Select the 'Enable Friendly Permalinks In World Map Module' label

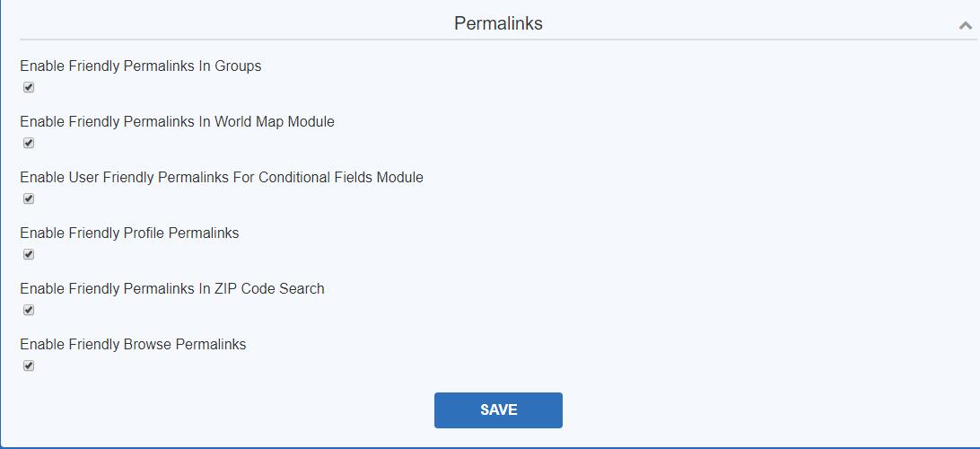(177, 121)
